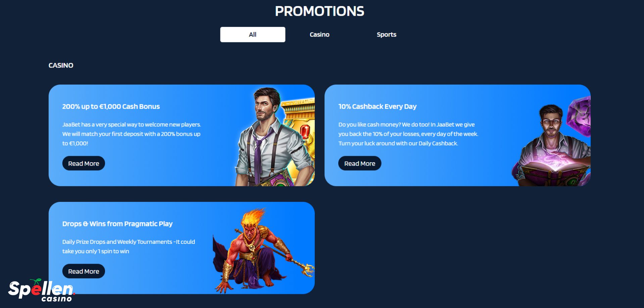Click Read More on 10% Cashback offer
This screenshot has height=308, width=644.
click(x=360, y=163)
